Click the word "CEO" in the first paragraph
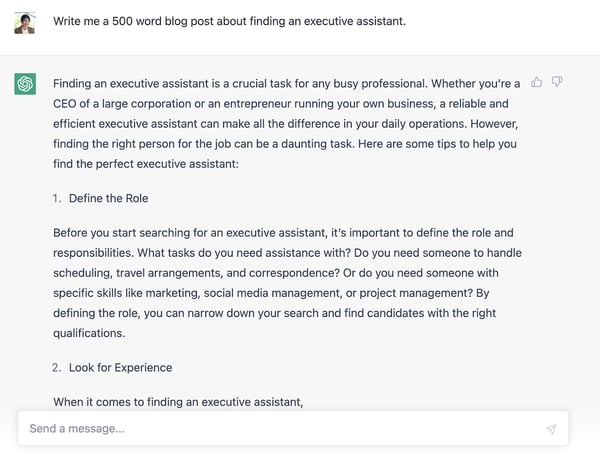Screen dimensions: 600x454 pyautogui.click(x=67, y=103)
